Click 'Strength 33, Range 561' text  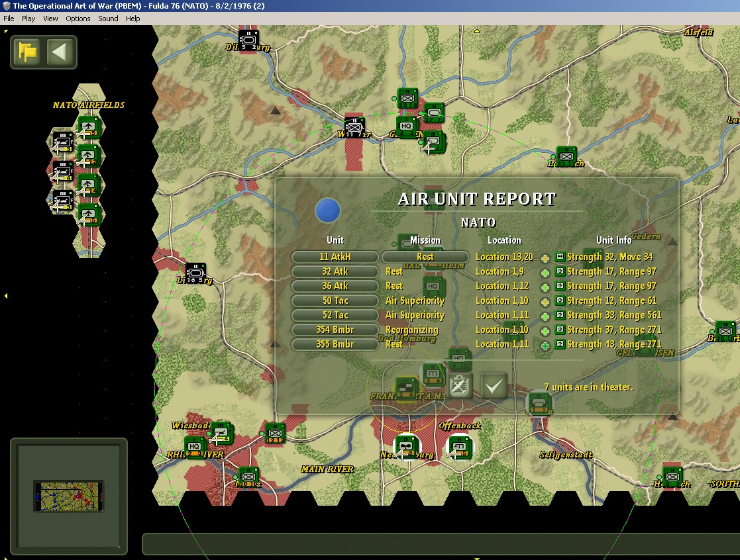[614, 315]
